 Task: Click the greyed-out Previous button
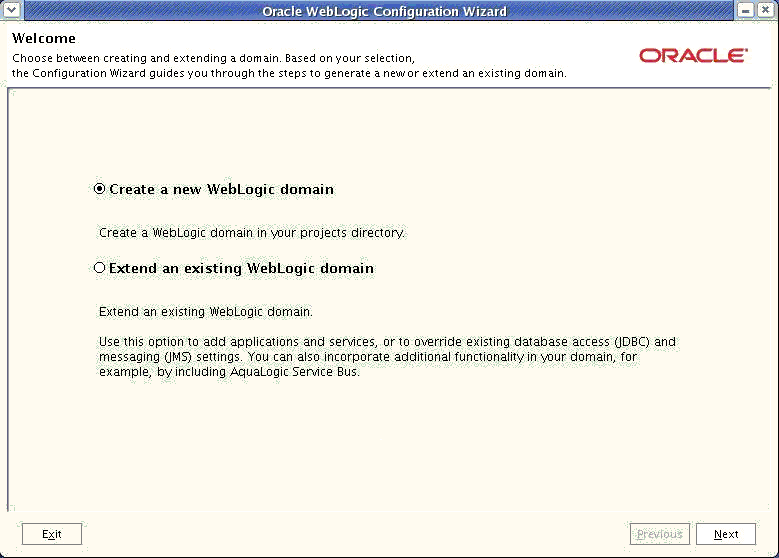point(660,534)
